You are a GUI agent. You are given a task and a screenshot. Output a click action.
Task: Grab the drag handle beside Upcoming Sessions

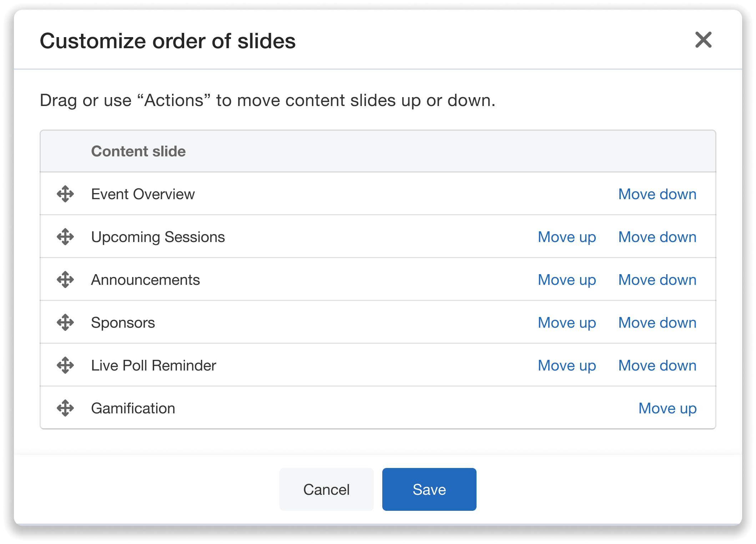coord(65,237)
